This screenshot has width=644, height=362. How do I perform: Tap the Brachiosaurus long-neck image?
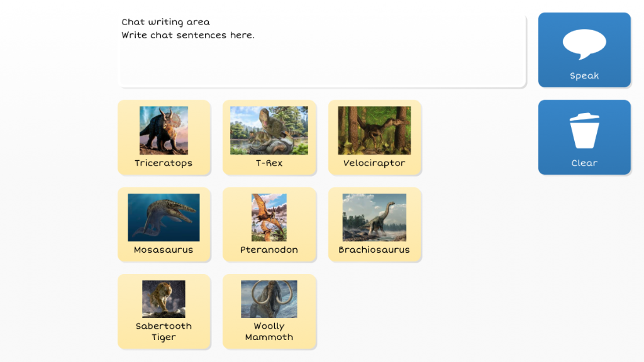pos(374,217)
